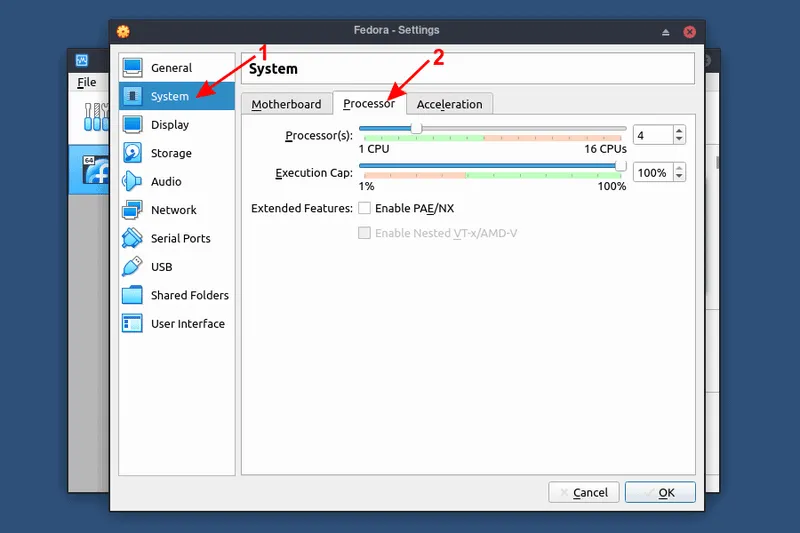The width and height of the screenshot is (800, 533).
Task: Click the processor count field showing 4
Action: (x=653, y=135)
